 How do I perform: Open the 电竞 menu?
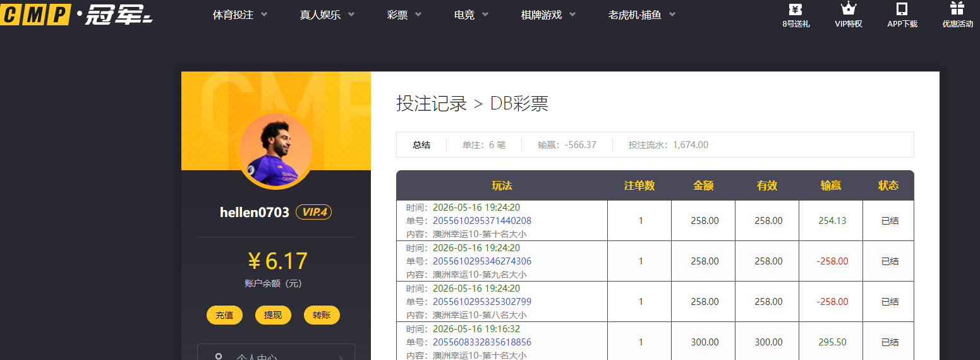[464, 15]
